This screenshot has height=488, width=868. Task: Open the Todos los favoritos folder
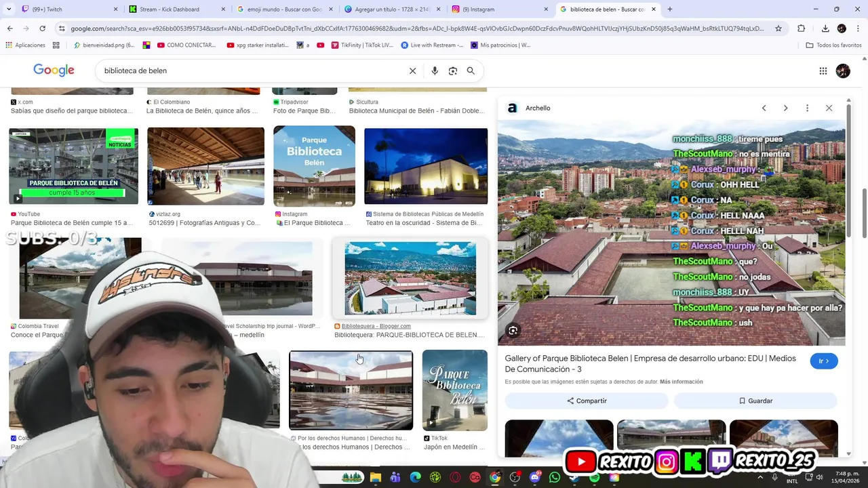pos(833,45)
